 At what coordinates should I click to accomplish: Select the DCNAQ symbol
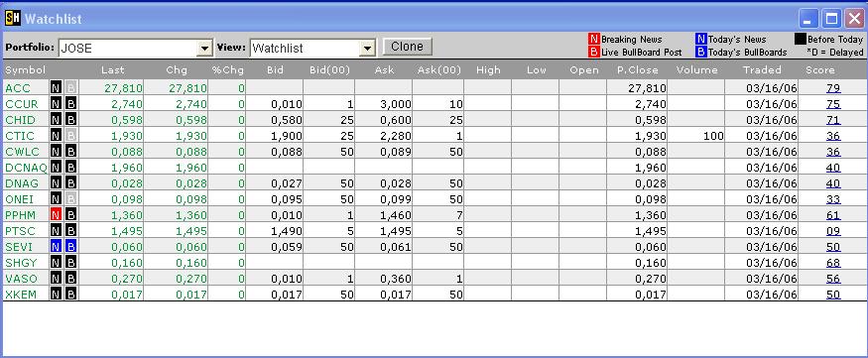click(x=26, y=168)
